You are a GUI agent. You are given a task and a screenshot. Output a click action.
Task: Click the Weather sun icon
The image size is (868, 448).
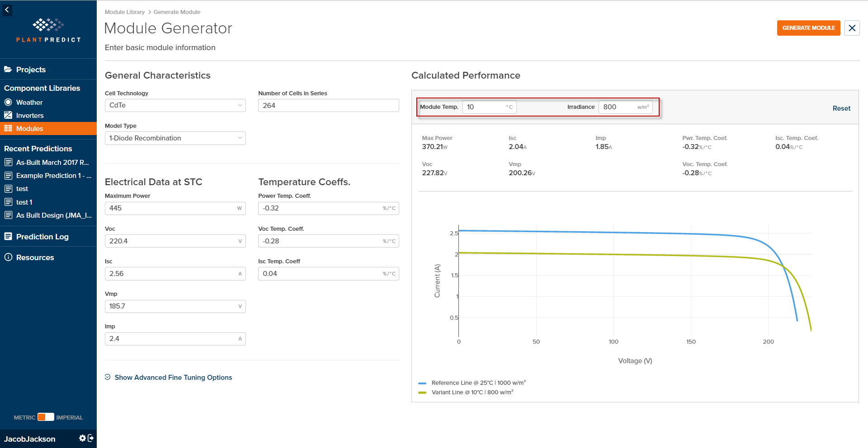(8, 102)
